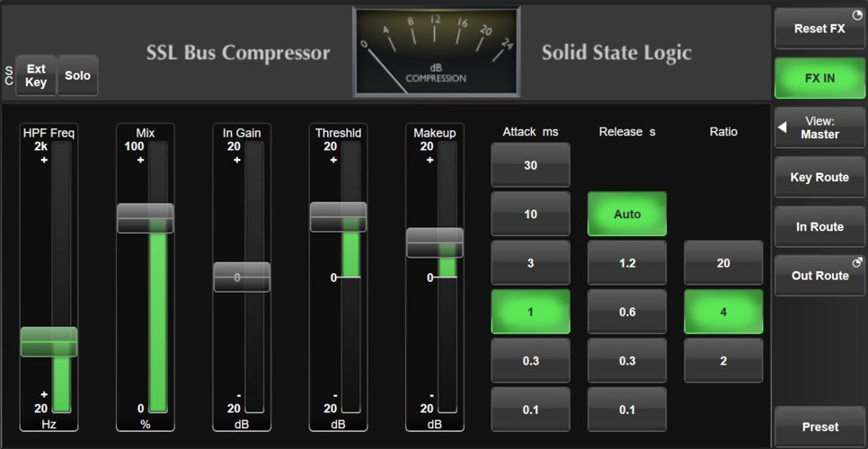Screen dimensions: 868x449
Task: Select Attack time 0.3 ms
Action: pyautogui.click(x=530, y=360)
